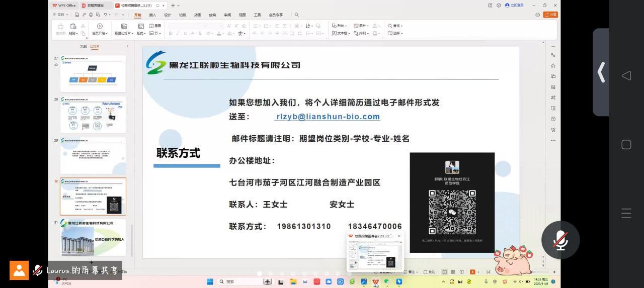
Task: Click the taskbar search box
Action: click(245, 281)
